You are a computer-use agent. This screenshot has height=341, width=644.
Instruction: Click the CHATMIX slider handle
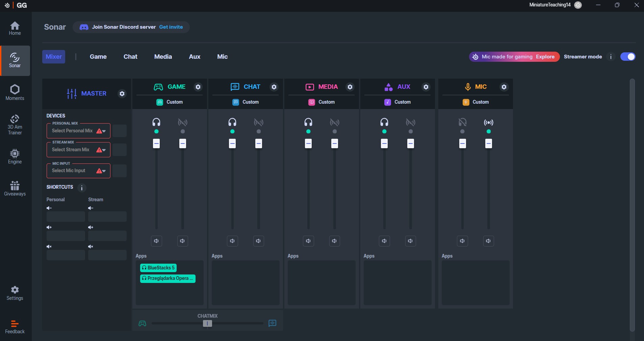pos(207,323)
